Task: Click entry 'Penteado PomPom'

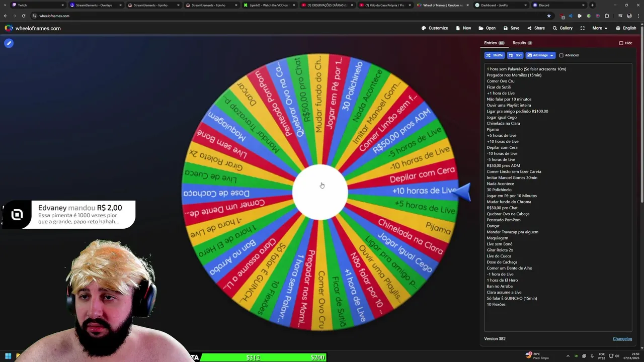Action: point(504,220)
